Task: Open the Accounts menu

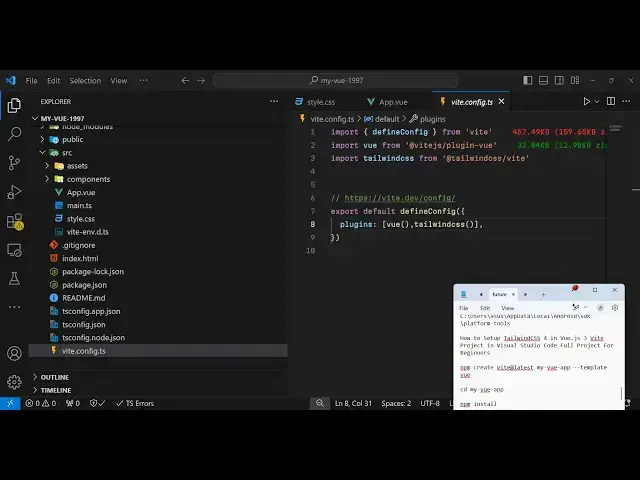Action: (14, 353)
